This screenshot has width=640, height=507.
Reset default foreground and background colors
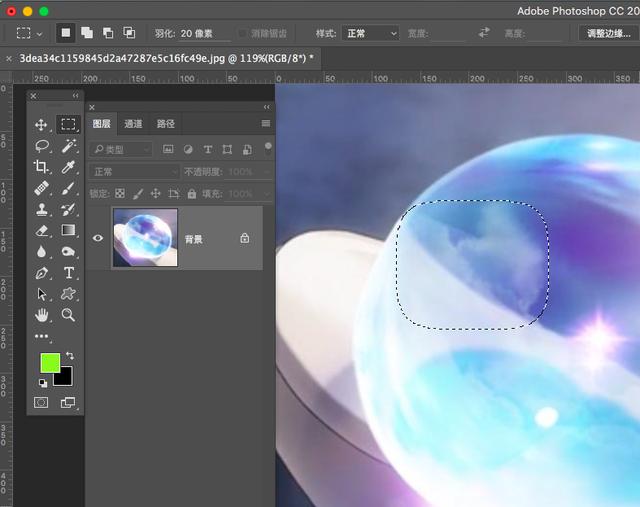[43, 383]
